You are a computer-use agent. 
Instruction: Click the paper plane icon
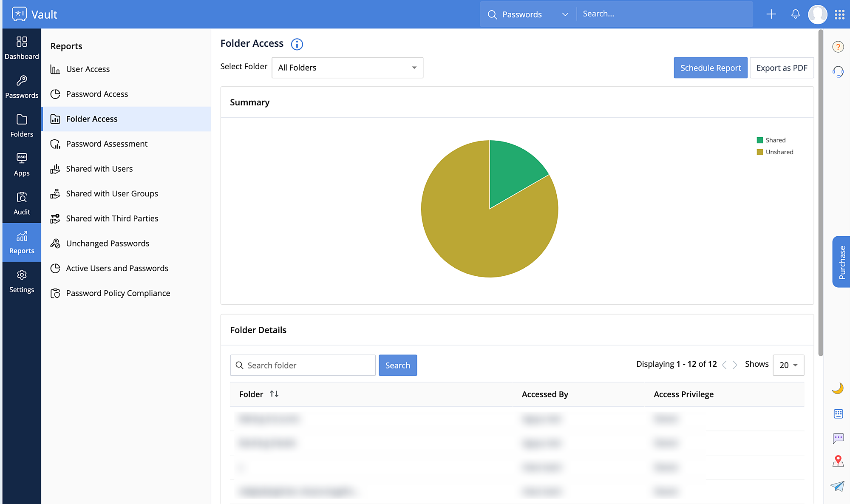pyautogui.click(x=837, y=486)
